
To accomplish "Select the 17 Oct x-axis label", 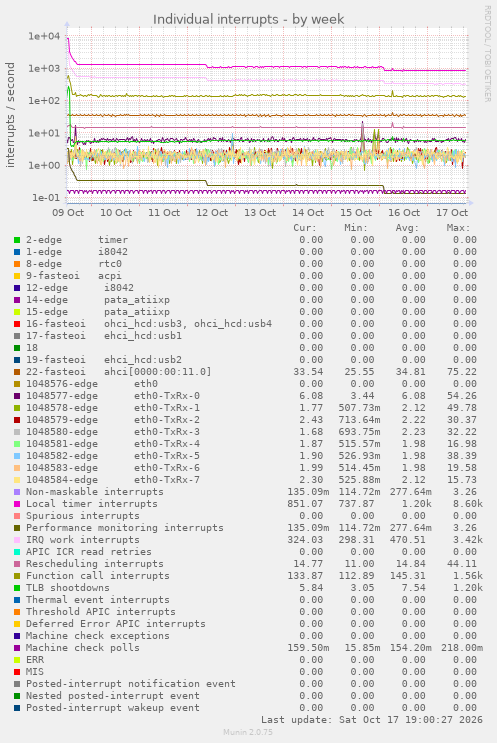I will click(452, 212).
